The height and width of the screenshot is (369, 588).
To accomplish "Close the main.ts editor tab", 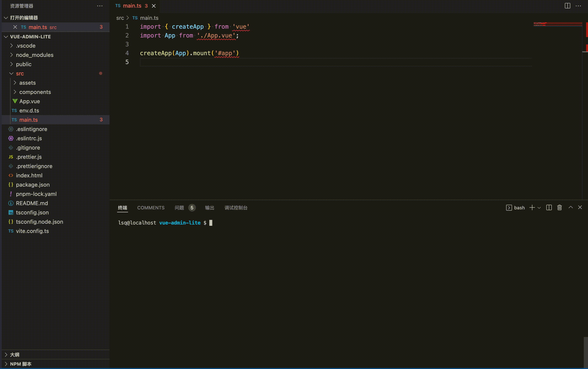I will [154, 6].
